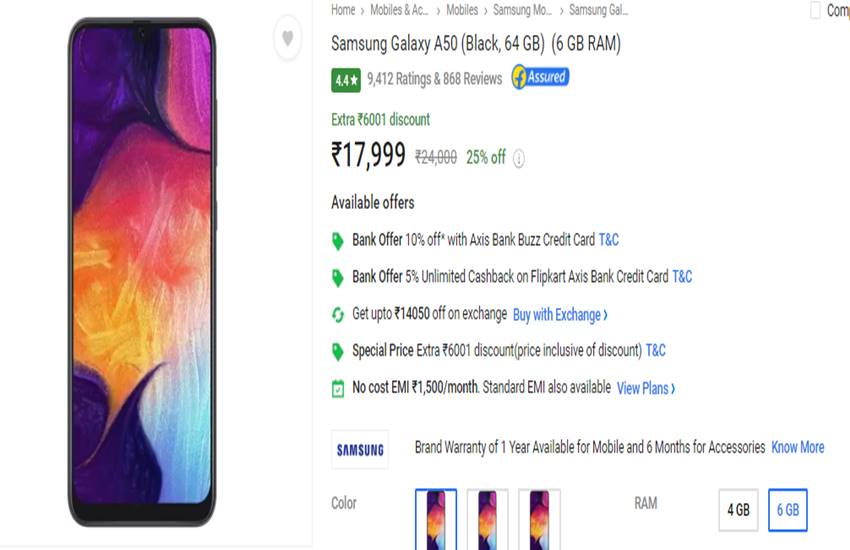Open T&C for Axis Bank Buzz offer
The image size is (850, 550).
click(x=608, y=240)
